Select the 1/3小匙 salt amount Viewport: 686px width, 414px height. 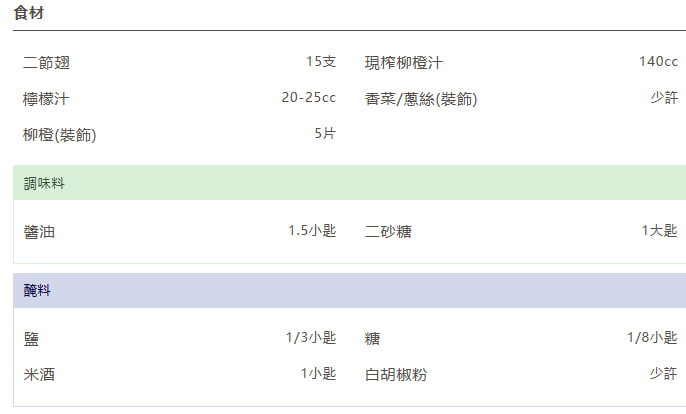[310, 338]
